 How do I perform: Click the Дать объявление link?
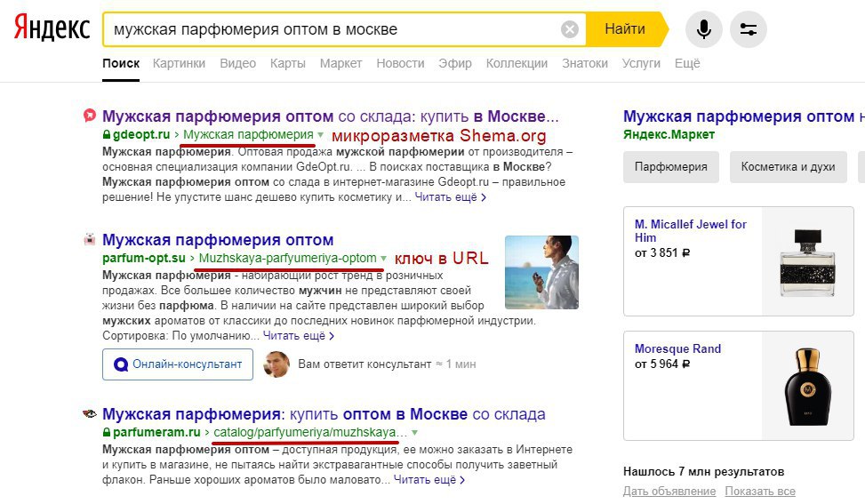(669, 491)
